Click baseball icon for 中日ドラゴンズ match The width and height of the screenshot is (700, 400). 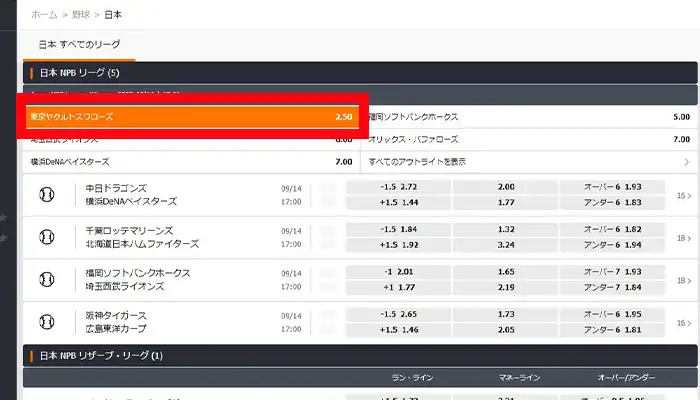[x=47, y=195]
